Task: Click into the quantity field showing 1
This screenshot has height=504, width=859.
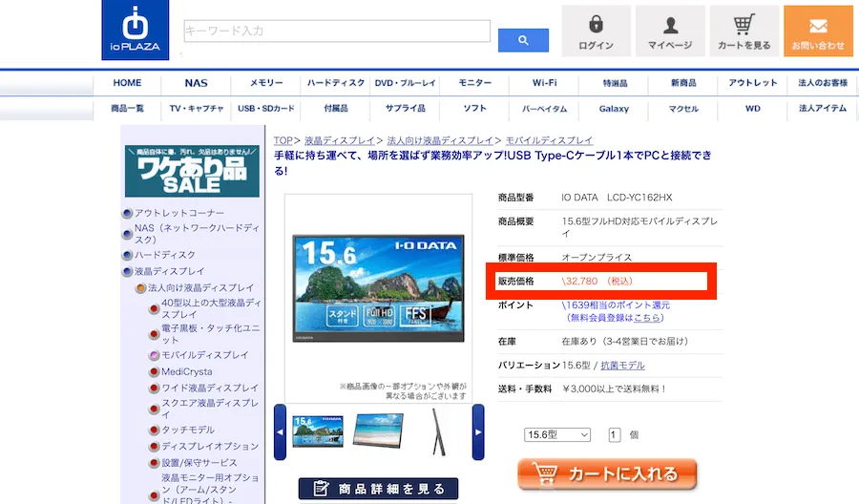Action: pyautogui.click(x=614, y=435)
